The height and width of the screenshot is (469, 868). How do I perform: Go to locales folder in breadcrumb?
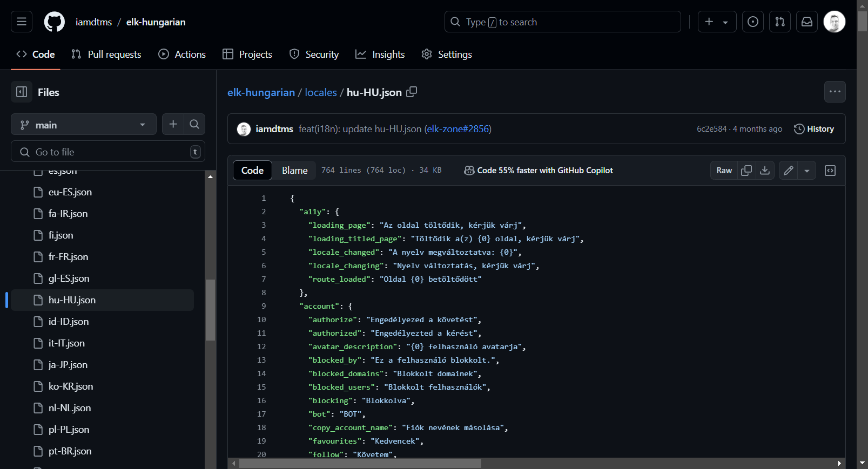click(321, 92)
